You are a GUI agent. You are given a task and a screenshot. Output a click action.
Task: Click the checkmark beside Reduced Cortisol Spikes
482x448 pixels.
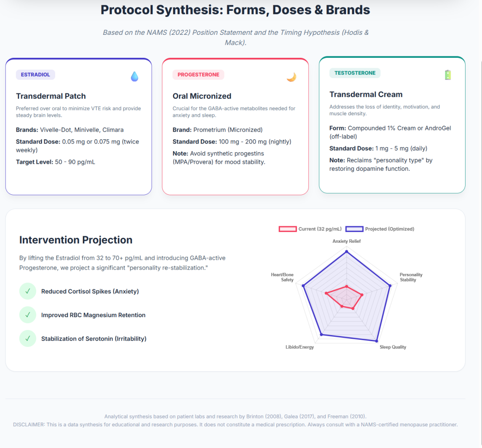click(x=28, y=291)
